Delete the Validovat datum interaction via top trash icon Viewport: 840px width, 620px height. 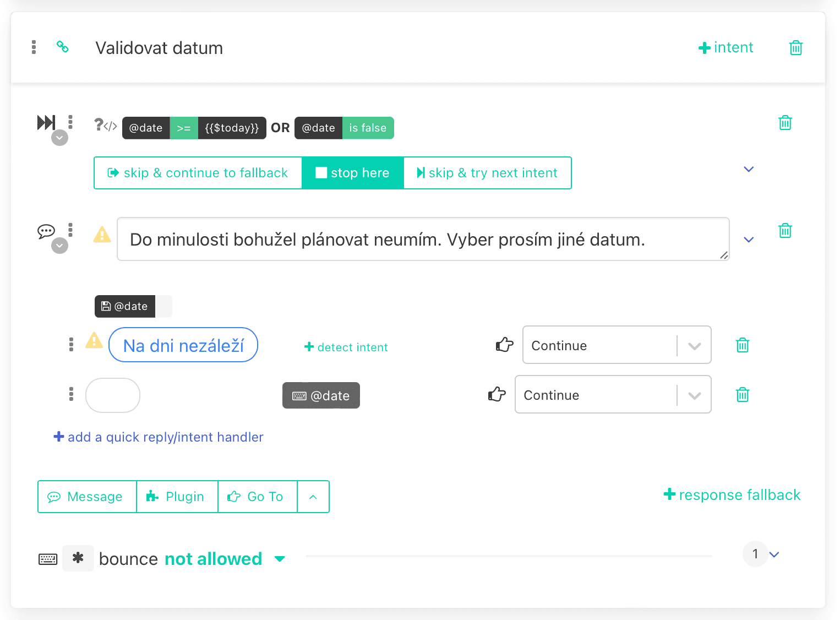796,48
